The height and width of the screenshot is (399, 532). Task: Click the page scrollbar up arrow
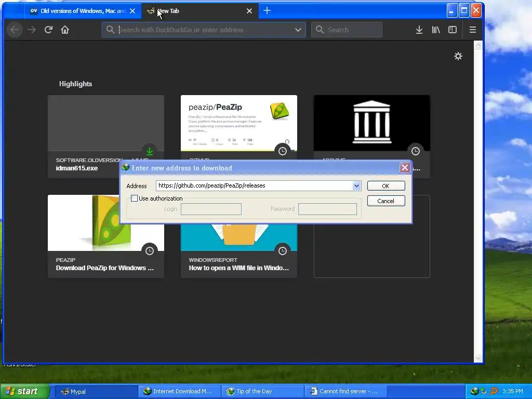pos(478,46)
